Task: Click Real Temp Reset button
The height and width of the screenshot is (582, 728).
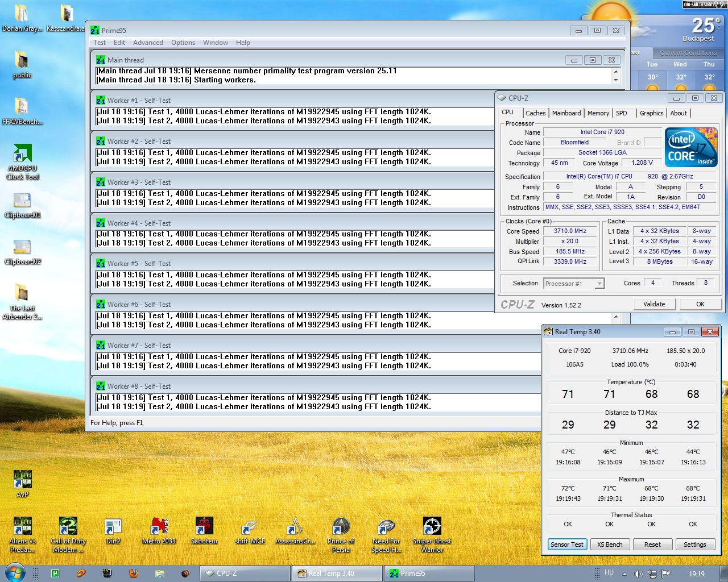Action: coord(652,544)
